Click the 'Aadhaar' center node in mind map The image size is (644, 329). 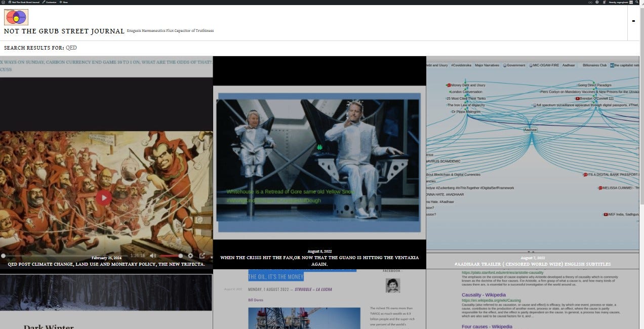[531, 130]
